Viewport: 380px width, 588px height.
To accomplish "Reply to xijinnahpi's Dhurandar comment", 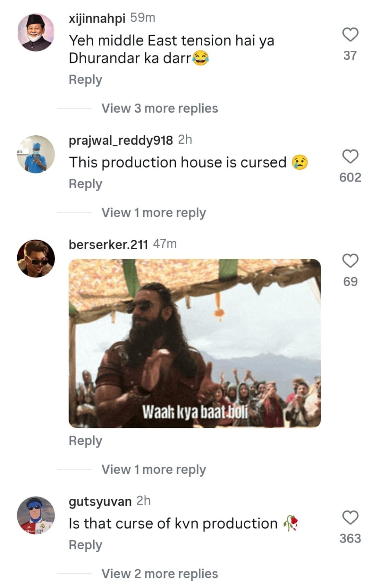I will [x=85, y=80].
